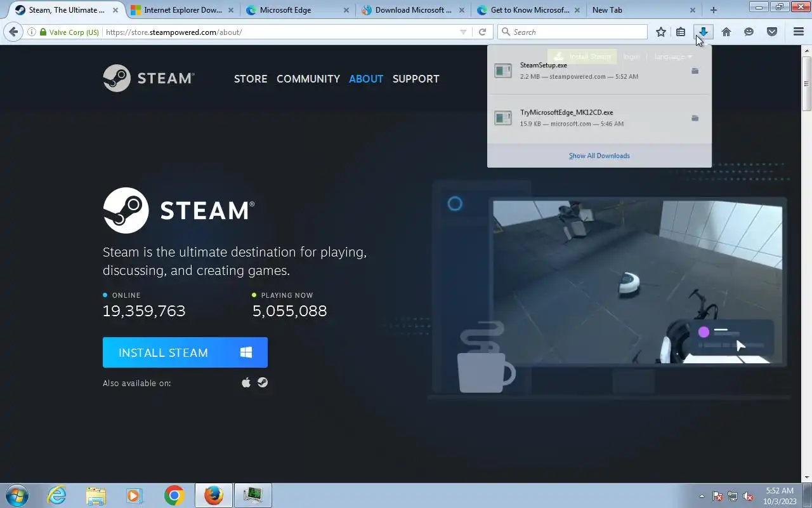This screenshot has width=812, height=508.
Task: Show hidden tray icons arrow
Action: [x=702, y=496]
